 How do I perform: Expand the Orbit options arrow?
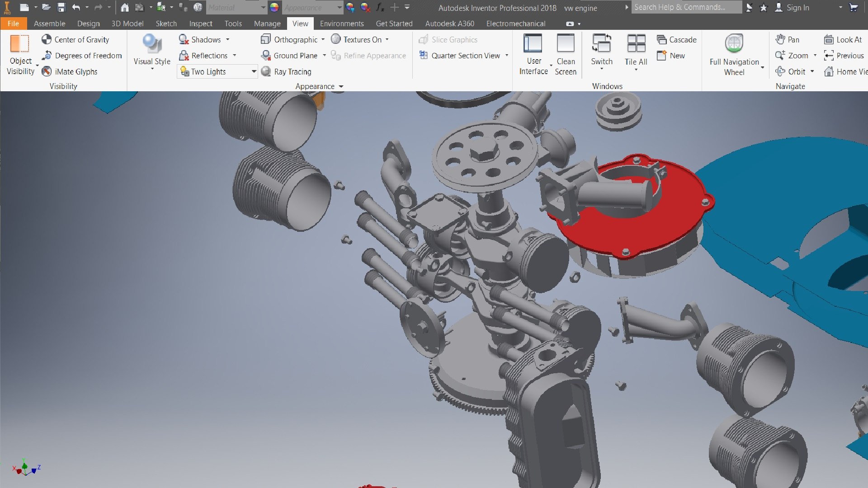(x=812, y=71)
